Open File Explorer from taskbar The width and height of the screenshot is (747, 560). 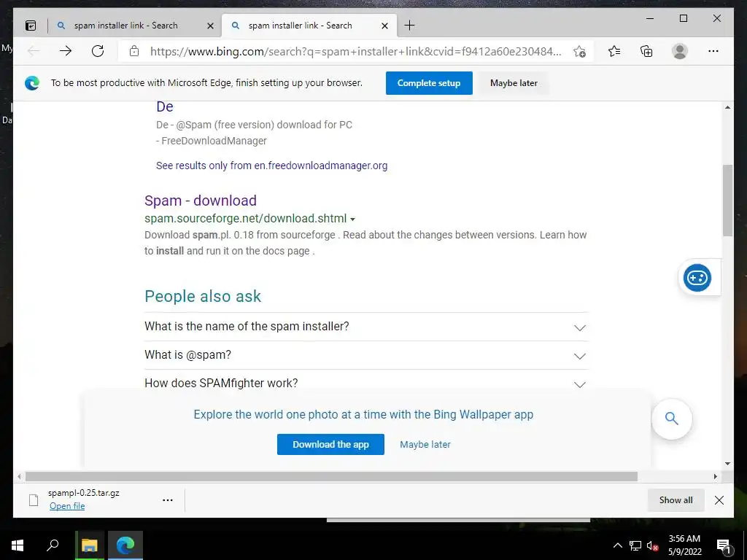90,545
